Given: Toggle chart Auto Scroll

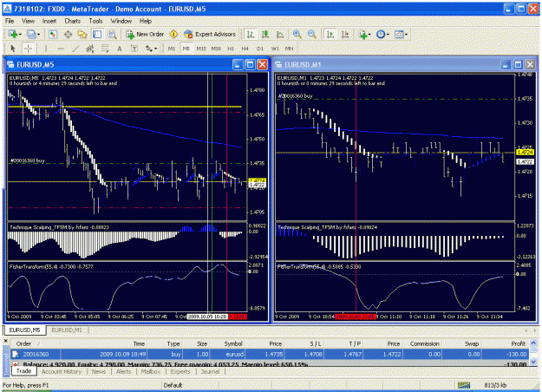Looking at the screenshot, I should click(x=330, y=34).
